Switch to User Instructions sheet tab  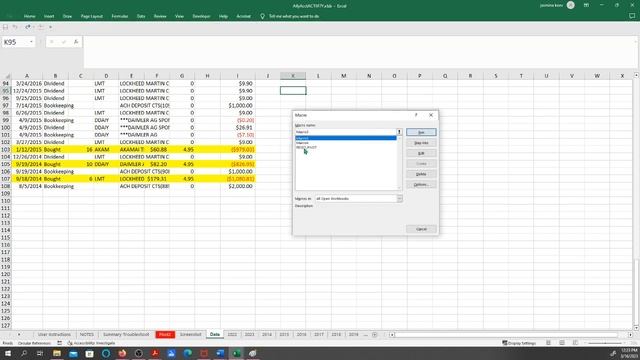tap(54, 334)
